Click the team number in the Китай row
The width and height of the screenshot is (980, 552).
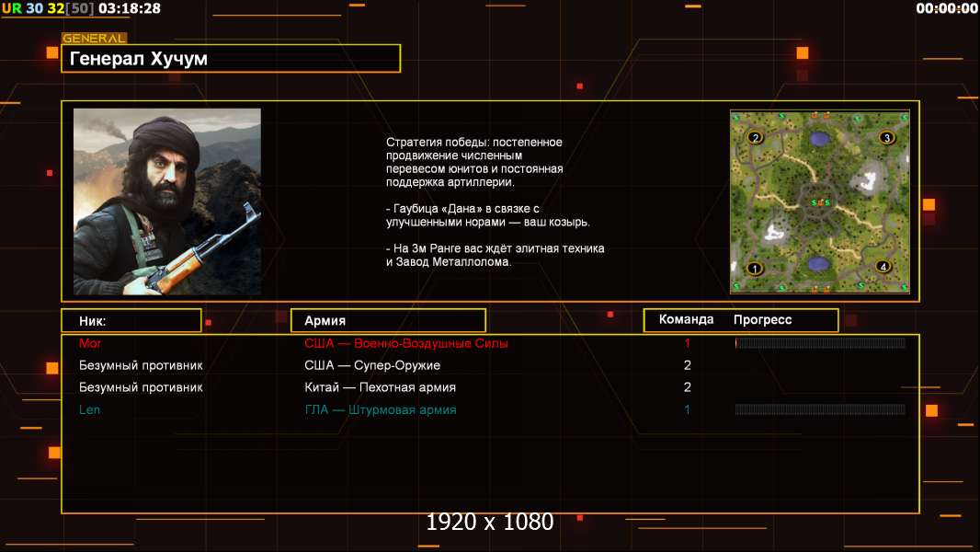(688, 387)
